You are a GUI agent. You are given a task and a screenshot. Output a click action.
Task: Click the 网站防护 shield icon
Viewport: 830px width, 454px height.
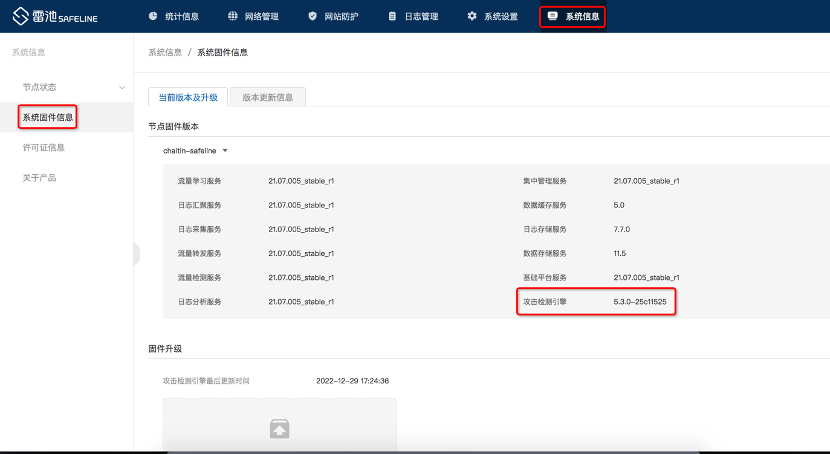313,16
